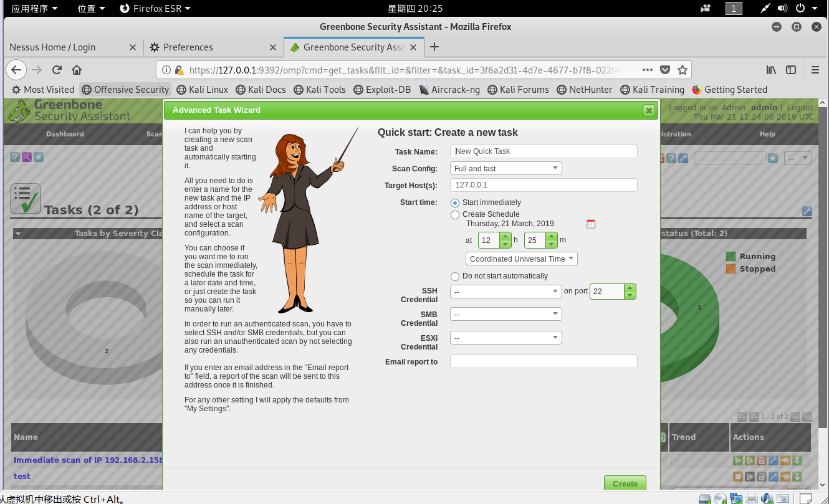Click the Target Host(s) input field
Viewport: 829px width, 504px height.
coord(544,185)
